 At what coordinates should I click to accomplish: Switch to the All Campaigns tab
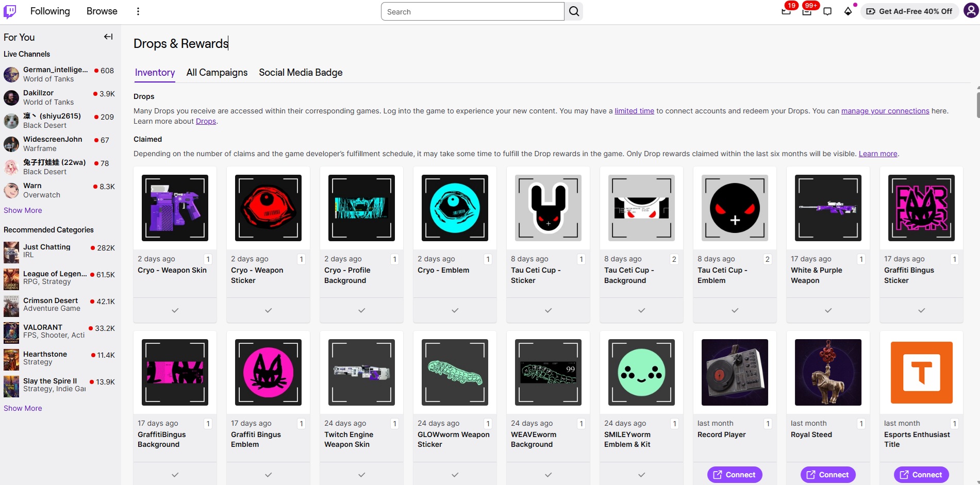click(x=217, y=73)
